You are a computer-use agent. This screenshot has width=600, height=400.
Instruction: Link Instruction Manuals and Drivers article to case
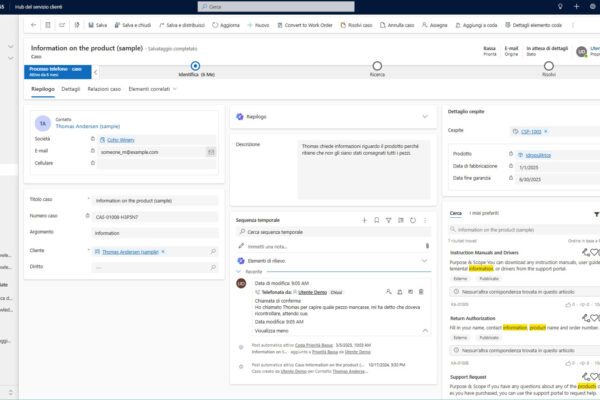585,252
